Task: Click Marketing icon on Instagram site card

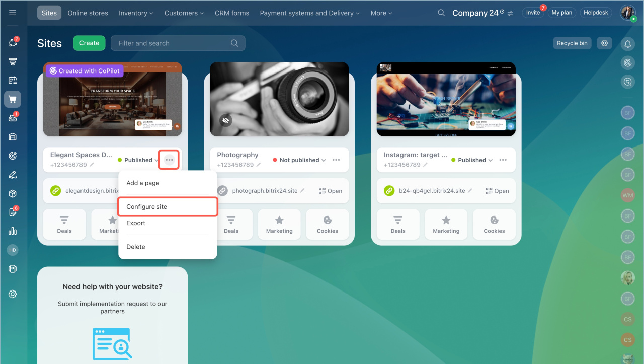Action: click(446, 224)
